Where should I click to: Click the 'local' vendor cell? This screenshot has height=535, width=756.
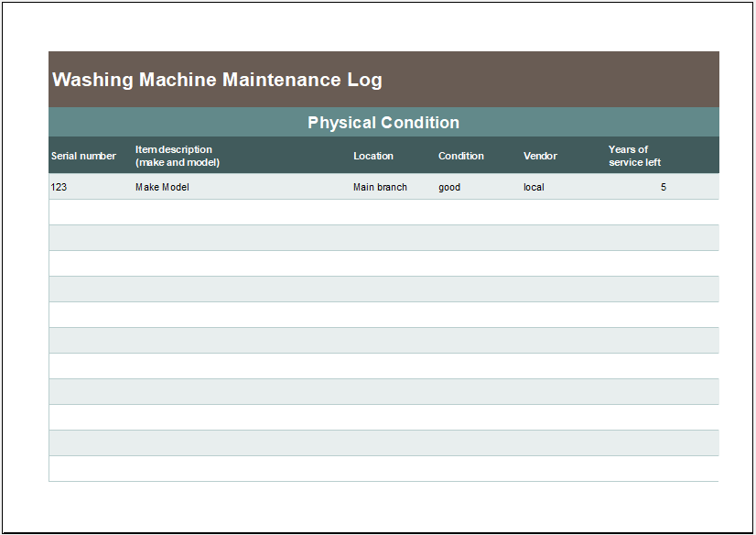[534, 187]
